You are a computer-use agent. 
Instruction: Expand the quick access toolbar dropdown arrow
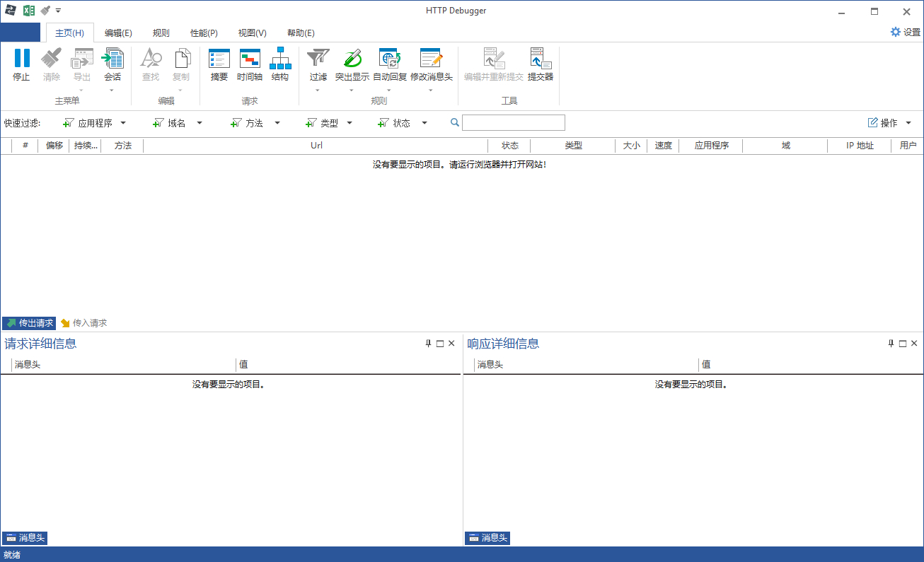point(58,11)
